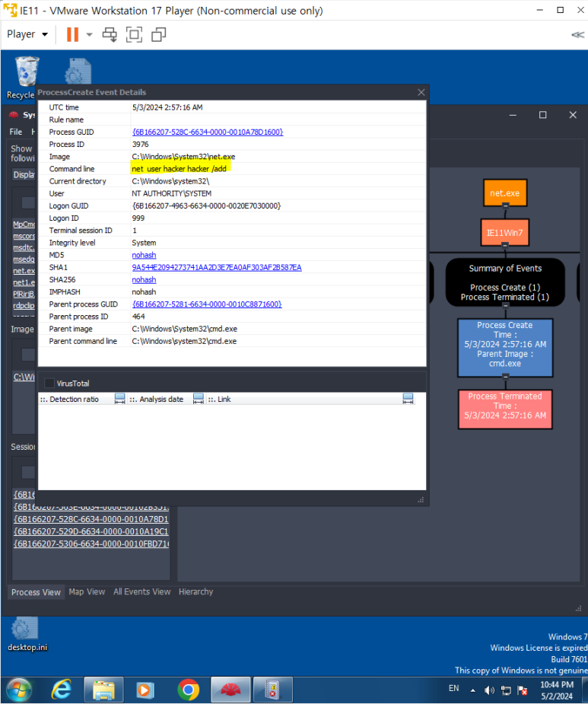588x704 pixels.
Task: Enter VMware full screen mode
Action: coord(134,34)
